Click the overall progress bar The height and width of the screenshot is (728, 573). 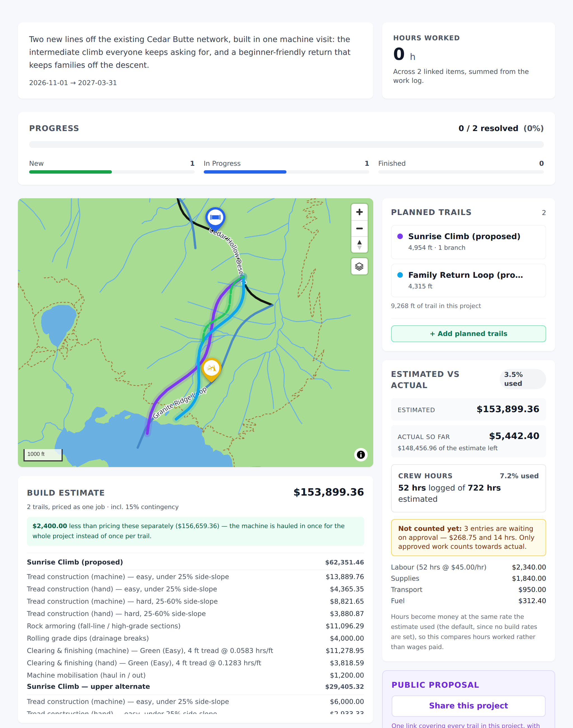tap(286, 144)
